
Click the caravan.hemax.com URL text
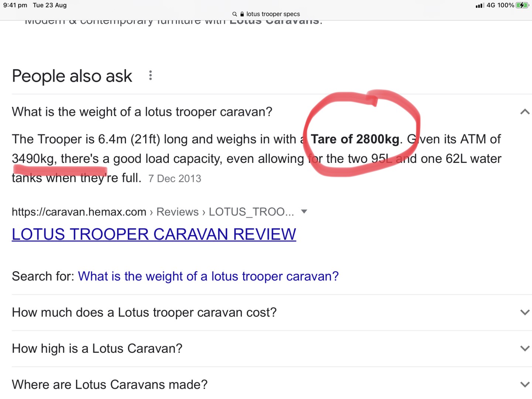(79, 212)
